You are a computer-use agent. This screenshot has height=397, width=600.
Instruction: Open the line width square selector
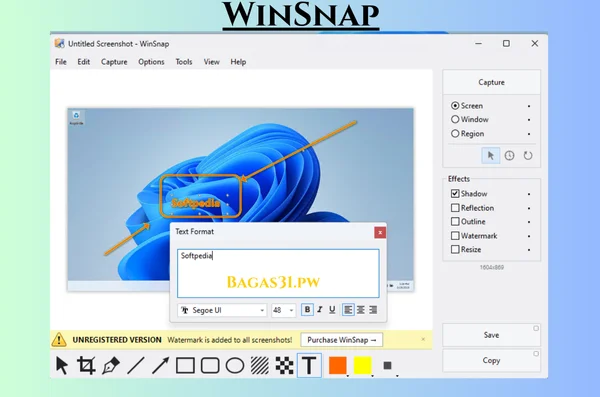pyautogui.click(x=388, y=365)
